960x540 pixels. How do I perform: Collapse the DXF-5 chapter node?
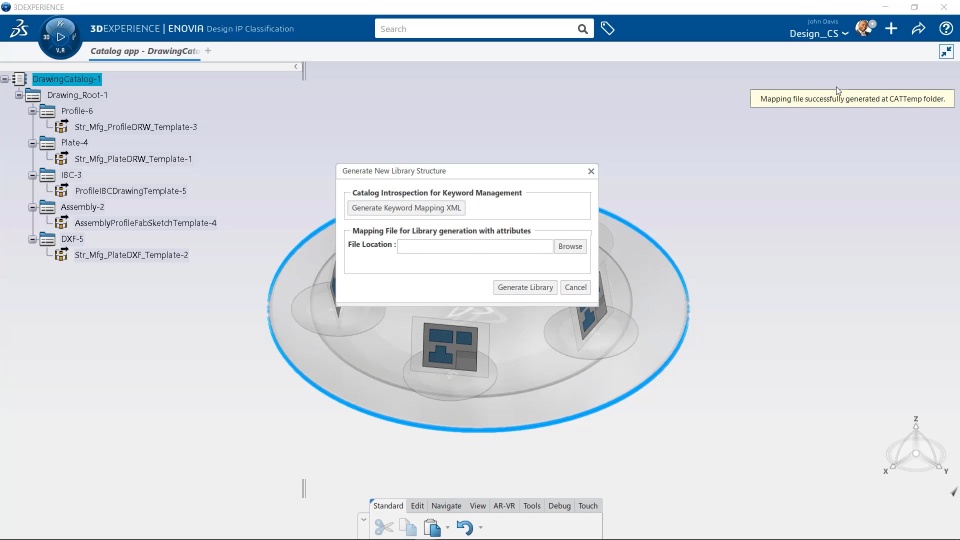[32, 239]
